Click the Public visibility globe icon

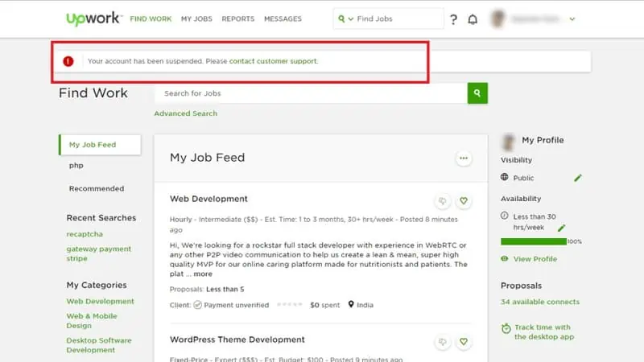[x=505, y=177]
